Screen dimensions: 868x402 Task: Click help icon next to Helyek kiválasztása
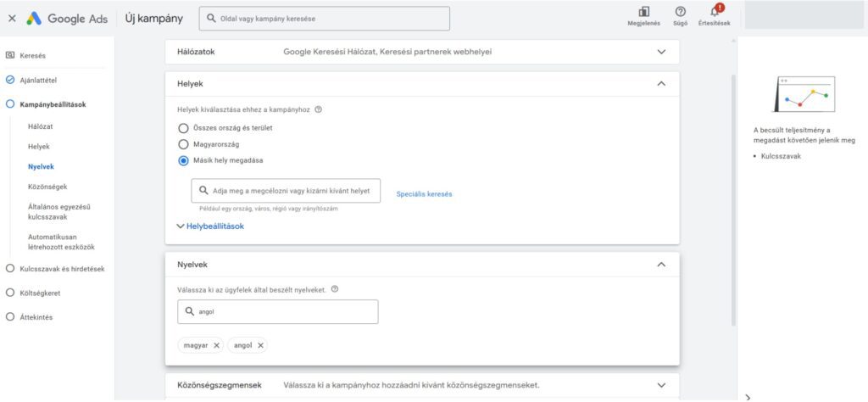(318, 109)
